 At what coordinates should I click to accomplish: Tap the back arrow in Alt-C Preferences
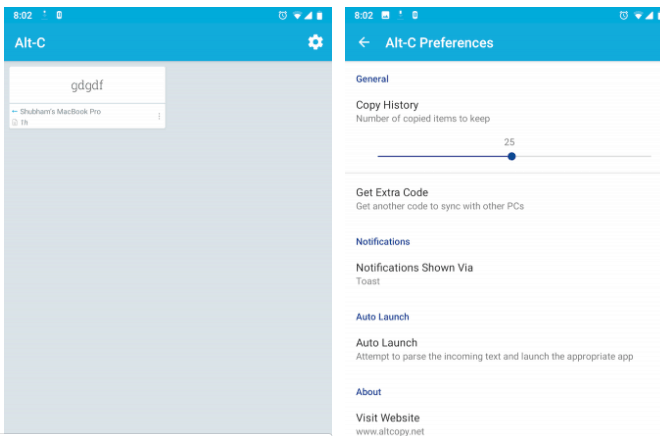(x=364, y=43)
